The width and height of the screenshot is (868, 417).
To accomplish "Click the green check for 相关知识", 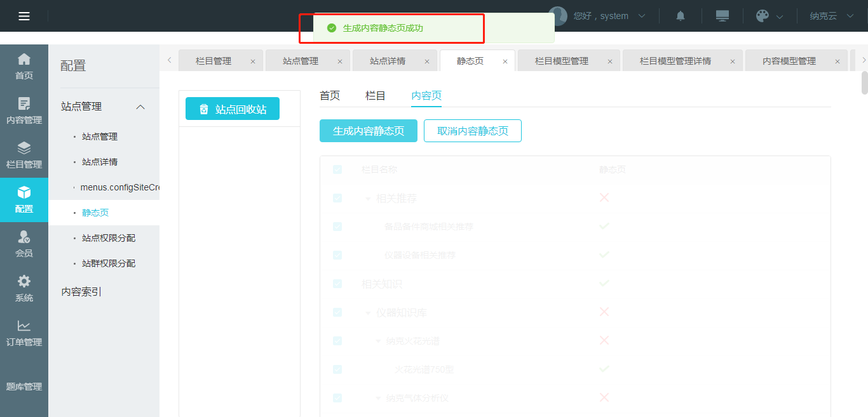I will (x=604, y=282).
